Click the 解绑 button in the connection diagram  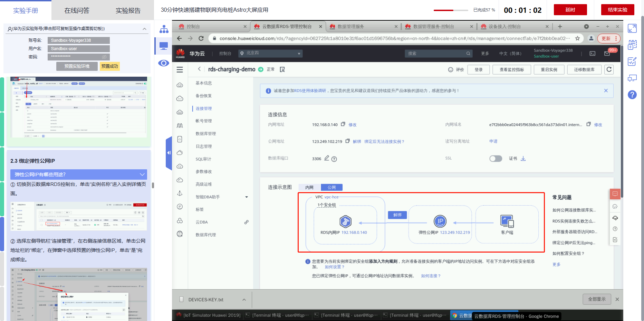397,215
